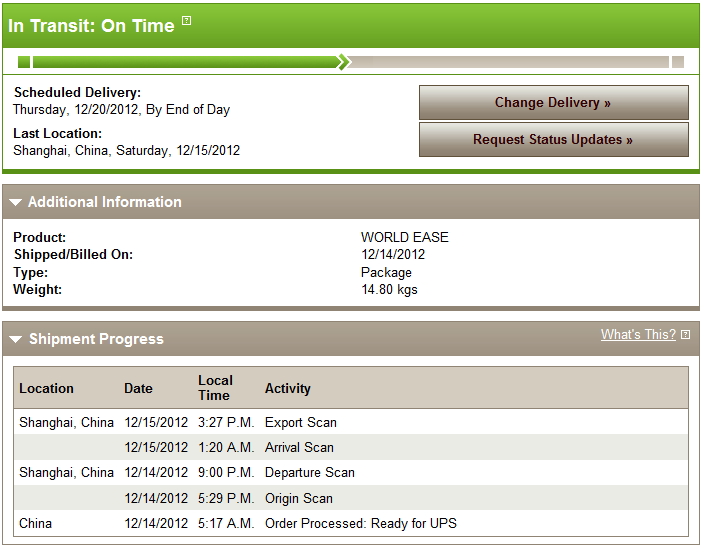701x545 pixels.
Task: Click Shipment Progress header title
Action: (x=96, y=339)
